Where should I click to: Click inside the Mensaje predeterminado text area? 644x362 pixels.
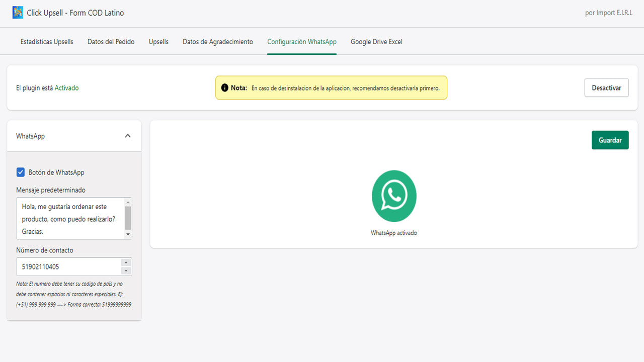click(x=68, y=218)
